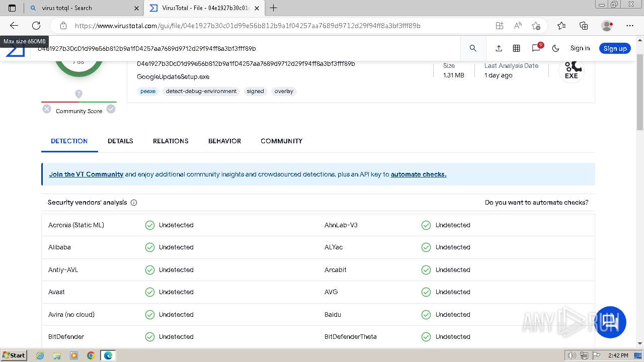Click the EXE file type icon
Screen dimensions: 644x362
(x=571, y=70)
